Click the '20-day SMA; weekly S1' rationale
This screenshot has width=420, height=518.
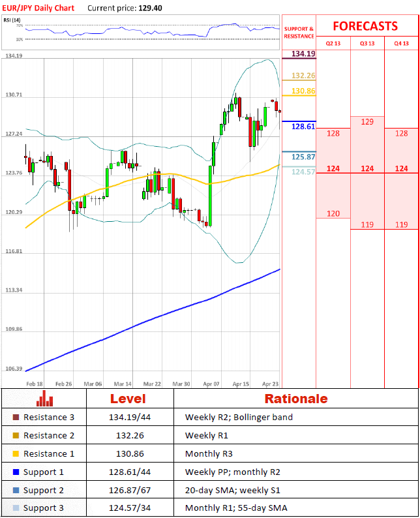[x=232, y=490]
